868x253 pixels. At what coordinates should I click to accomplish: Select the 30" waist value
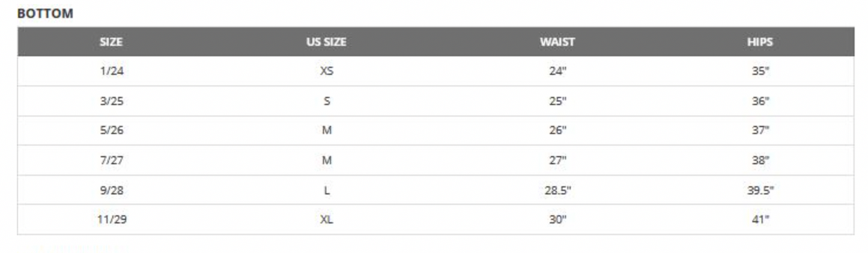[x=557, y=219]
